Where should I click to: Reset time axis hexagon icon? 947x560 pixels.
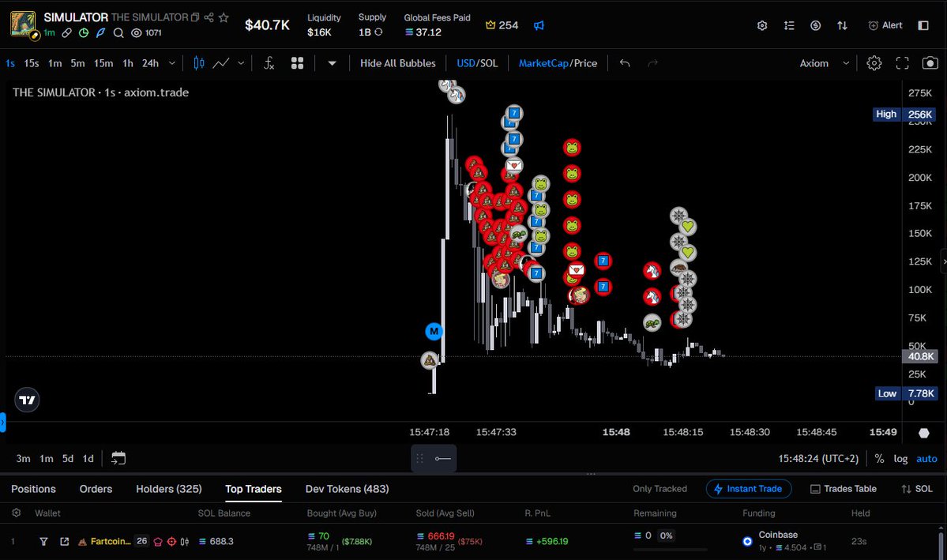(923, 433)
